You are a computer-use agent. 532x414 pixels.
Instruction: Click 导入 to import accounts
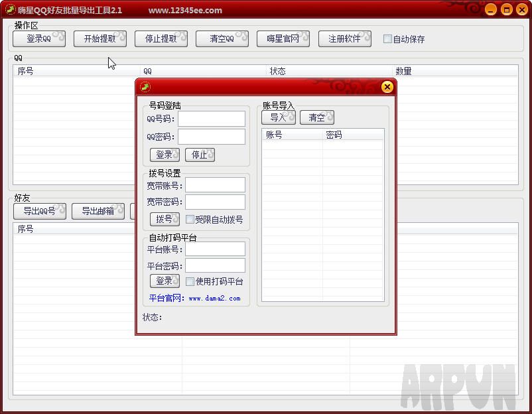pyautogui.click(x=279, y=117)
